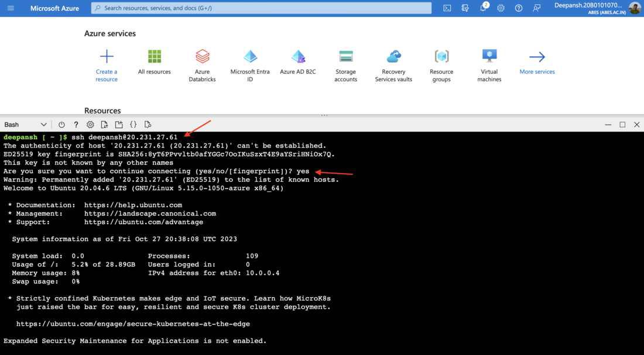
Task: Click Create a resource plus icon
Action: pos(107,56)
